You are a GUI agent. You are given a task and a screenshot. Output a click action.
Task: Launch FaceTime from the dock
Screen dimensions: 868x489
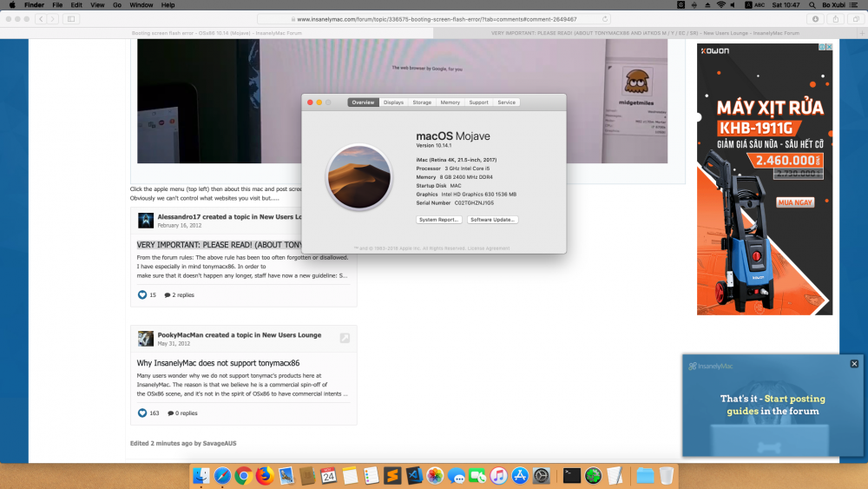pos(477,476)
